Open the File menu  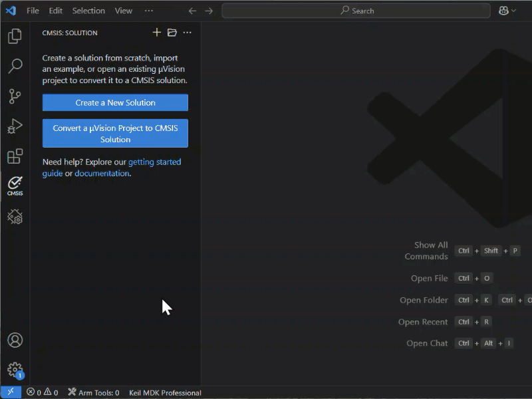(32, 10)
